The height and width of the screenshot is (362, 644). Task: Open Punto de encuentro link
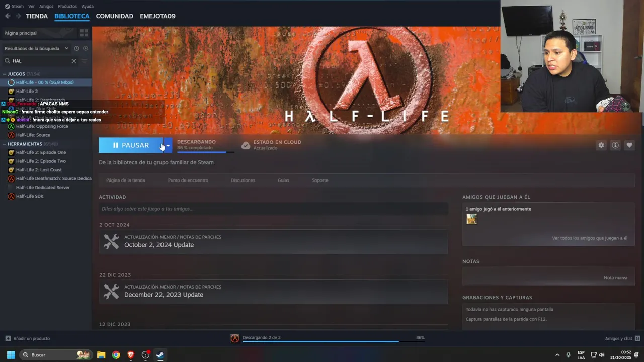188,180
